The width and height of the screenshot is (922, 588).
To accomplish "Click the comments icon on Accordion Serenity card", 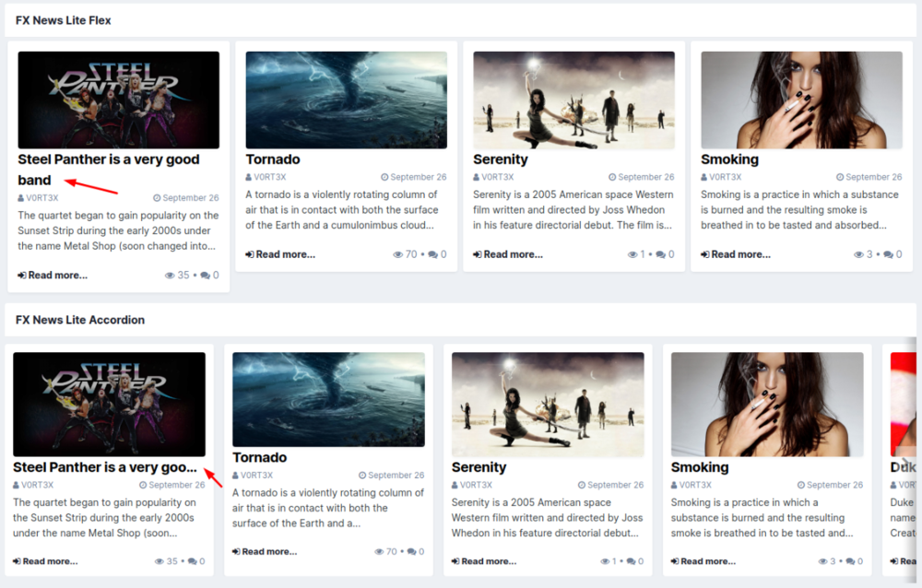I will [634, 561].
